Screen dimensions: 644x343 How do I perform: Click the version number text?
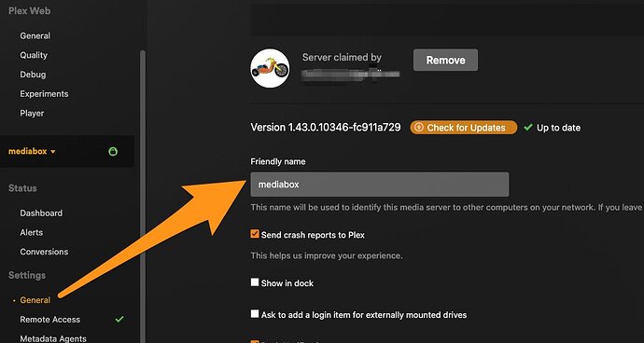click(x=326, y=127)
